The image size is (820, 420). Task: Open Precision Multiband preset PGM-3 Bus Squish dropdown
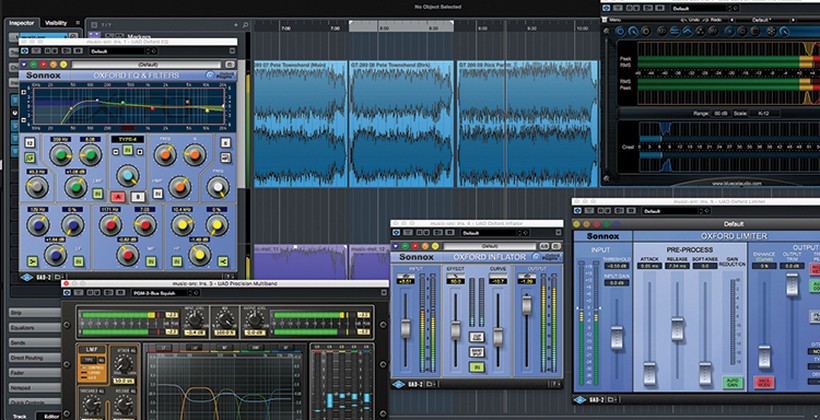point(157,293)
